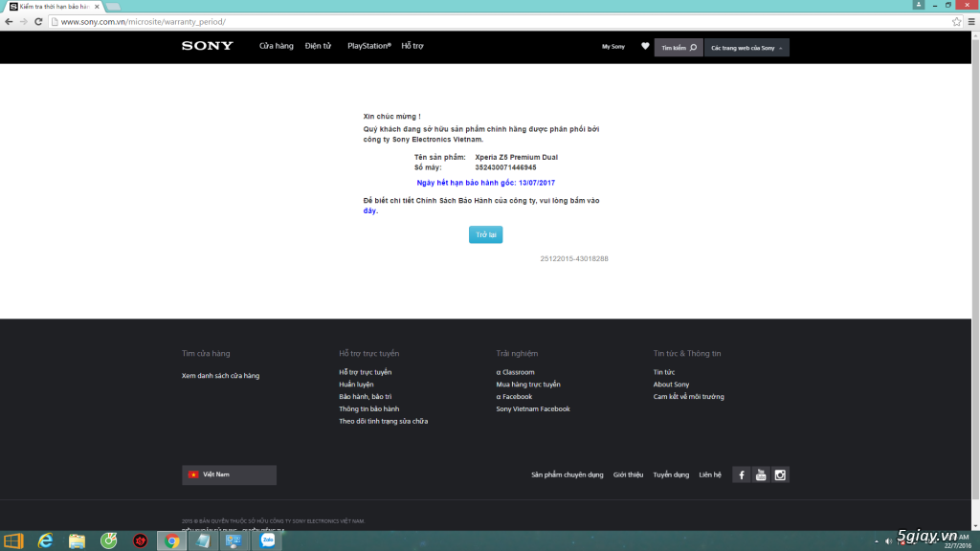Open the Huấn luyện footer link
The image size is (980, 551).
(356, 385)
